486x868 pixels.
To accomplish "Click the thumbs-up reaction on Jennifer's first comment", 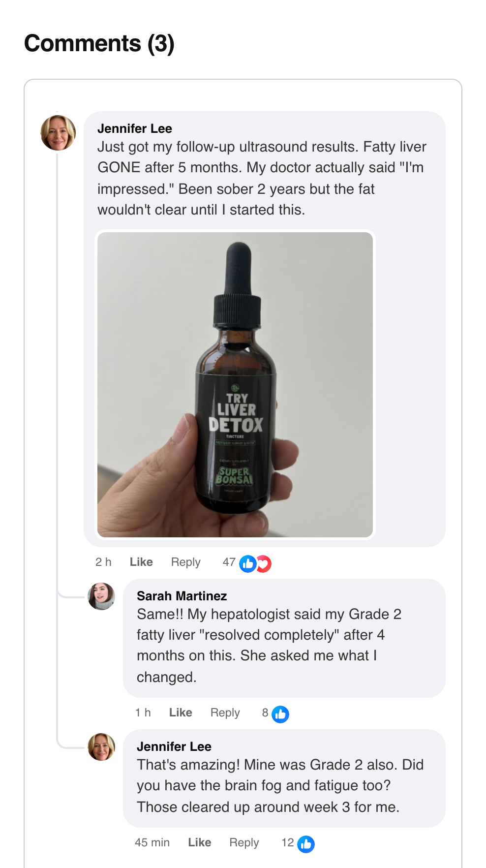I will click(248, 564).
